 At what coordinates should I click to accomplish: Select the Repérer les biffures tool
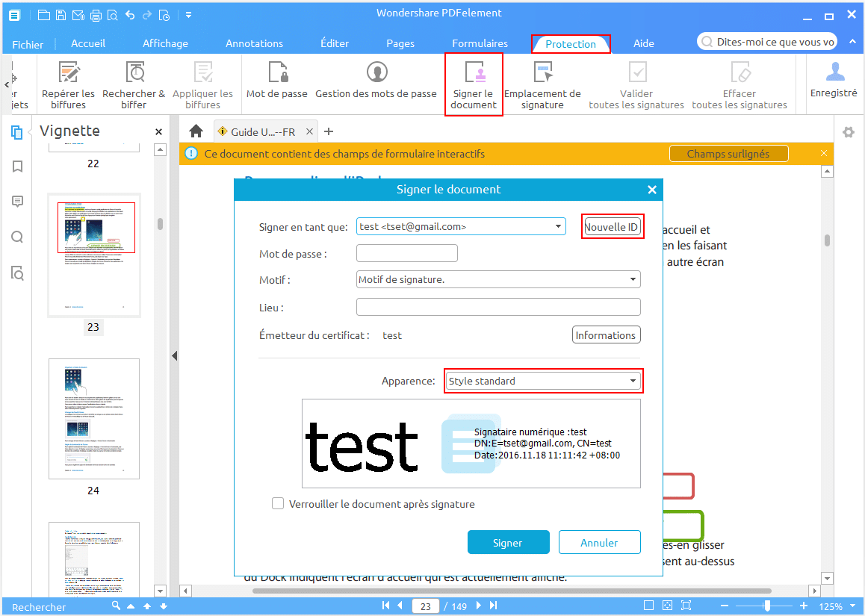[x=69, y=85]
